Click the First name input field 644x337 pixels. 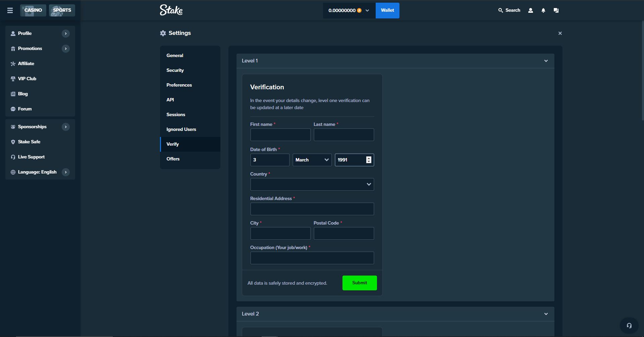tap(280, 135)
